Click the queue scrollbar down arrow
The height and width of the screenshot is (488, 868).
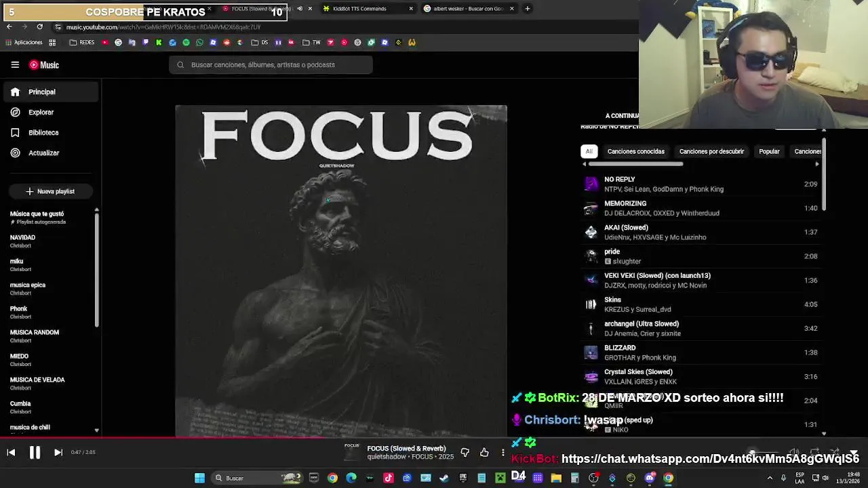(x=824, y=434)
